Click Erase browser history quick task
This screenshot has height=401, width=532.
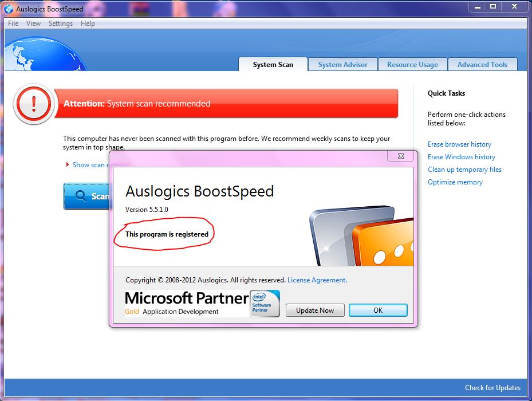tap(459, 144)
